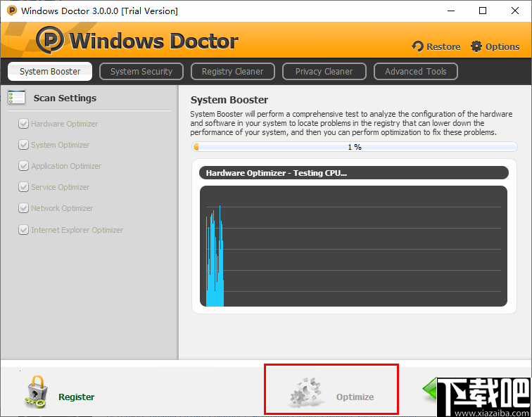Toggle the Internet Explorer Optimizer checkbox
This screenshot has width=532, height=417.
click(23, 230)
